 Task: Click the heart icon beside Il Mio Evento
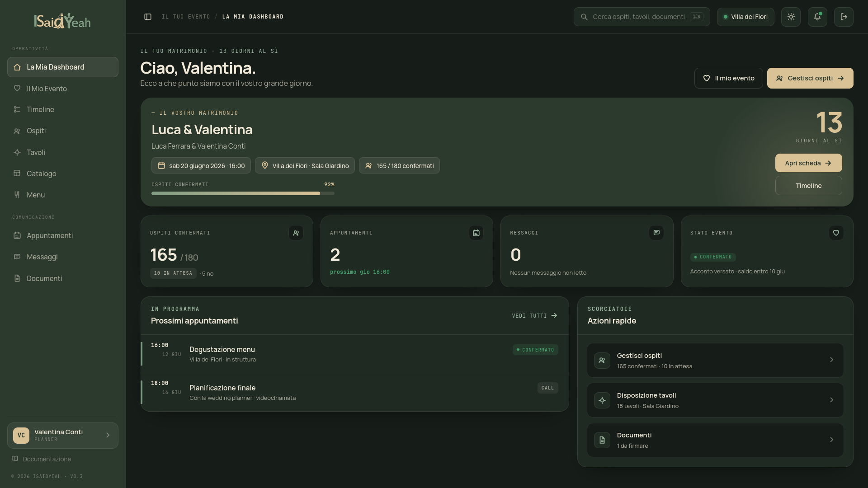pos(17,89)
